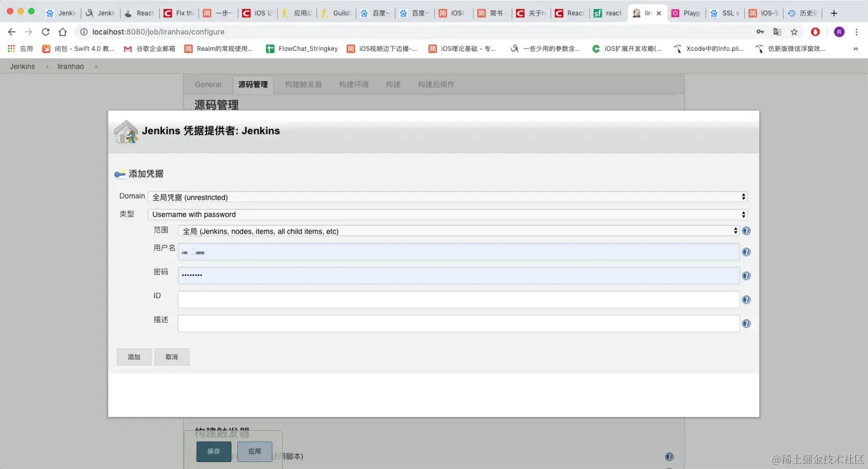The height and width of the screenshot is (469, 868).
Task: Open the red extension icon in toolbar
Action: [815, 32]
